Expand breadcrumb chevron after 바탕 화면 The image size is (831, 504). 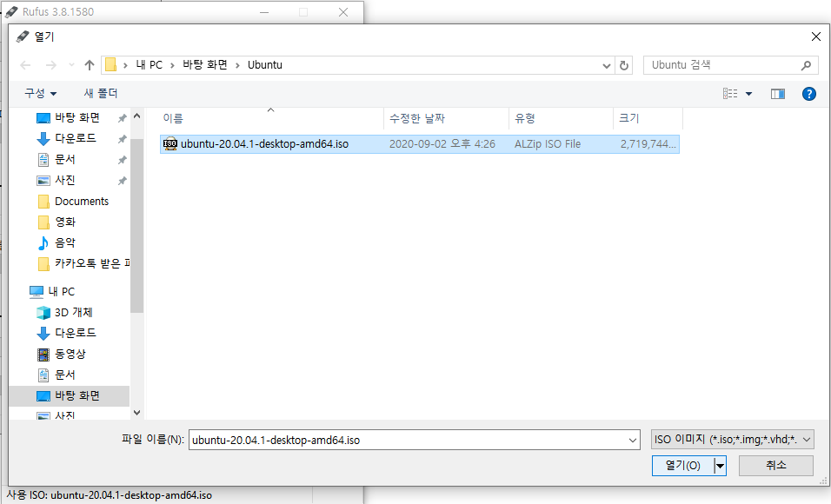coord(237,66)
